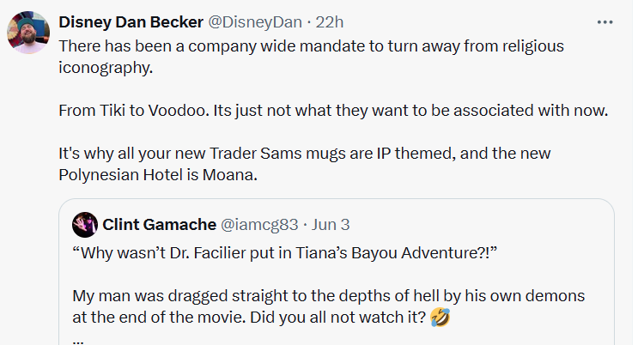Open Clint Gamache's small avatar
Viewport: 644px width, 345px height.
click(85, 225)
